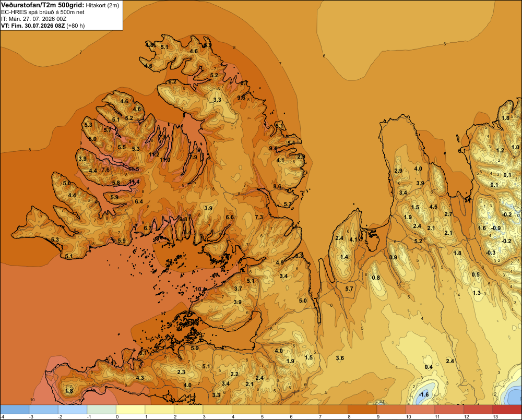Select the legend scale label "12"

pyautogui.click(x=466, y=417)
